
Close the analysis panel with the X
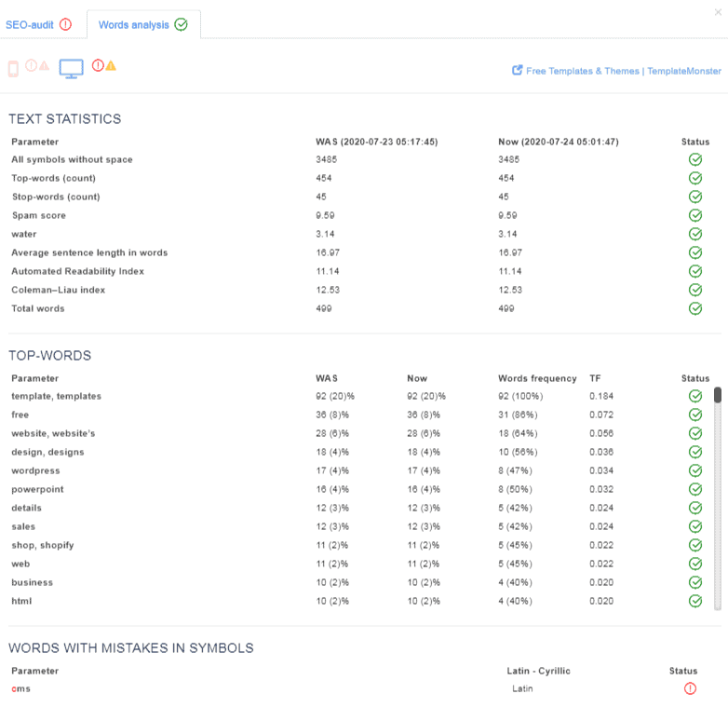(717, 11)
